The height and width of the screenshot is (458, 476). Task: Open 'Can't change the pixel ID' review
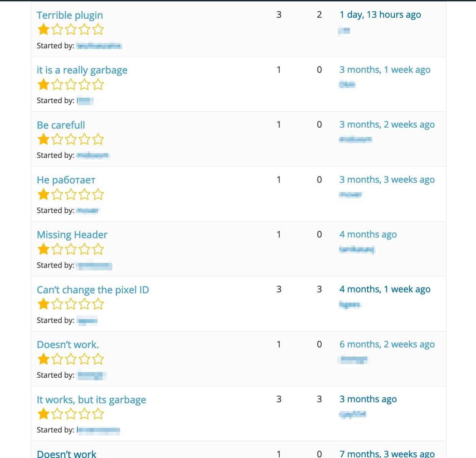pyautogui.click(x=93, y=290)
